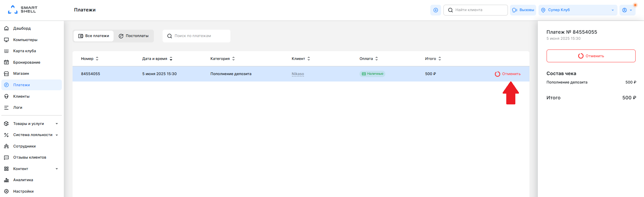Click the Система лояльности percent icon

(x=6, y=135)
